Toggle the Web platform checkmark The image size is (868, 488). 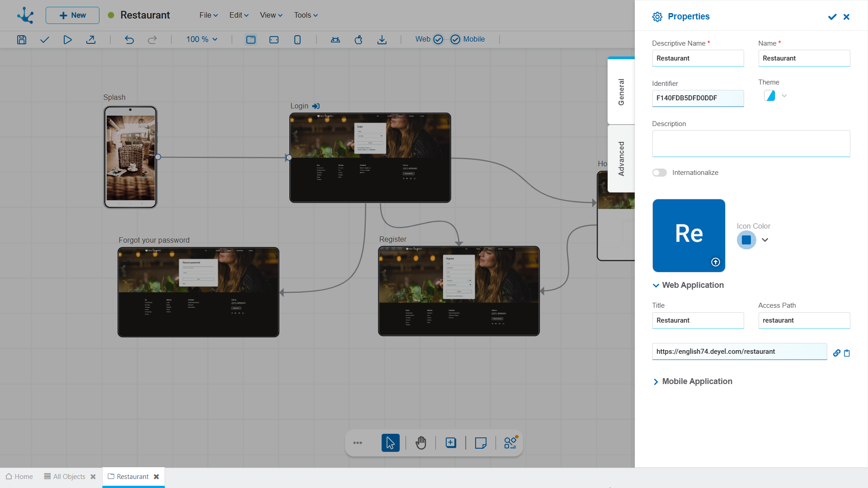click(438, 39)
